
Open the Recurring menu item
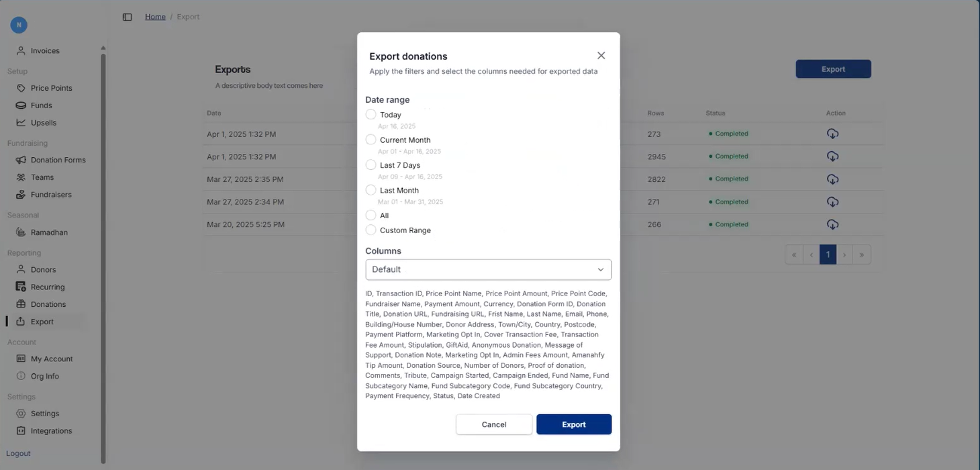tap(48, 287)
